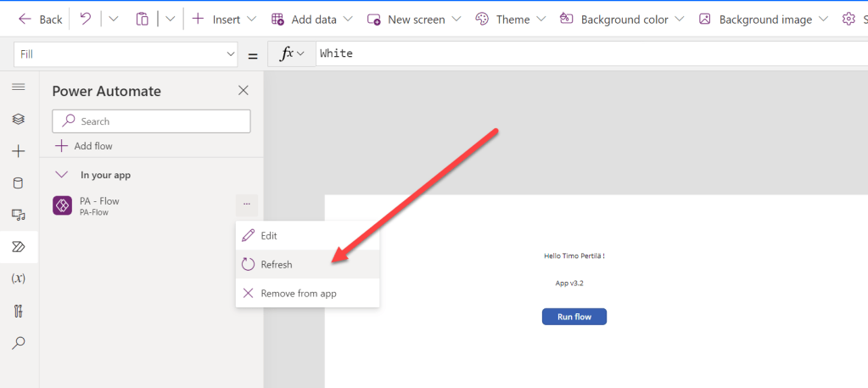Click the Insert plus icon in sidebar

point(19,151)
